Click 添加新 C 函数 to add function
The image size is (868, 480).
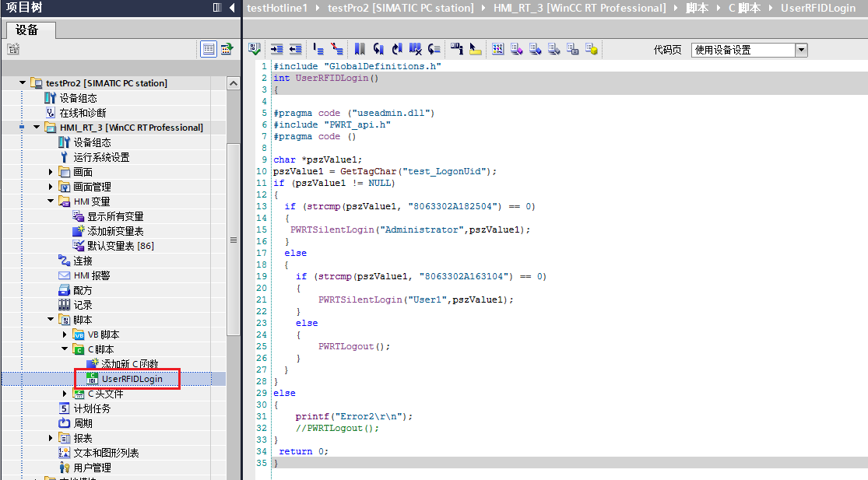pos(129,364)
